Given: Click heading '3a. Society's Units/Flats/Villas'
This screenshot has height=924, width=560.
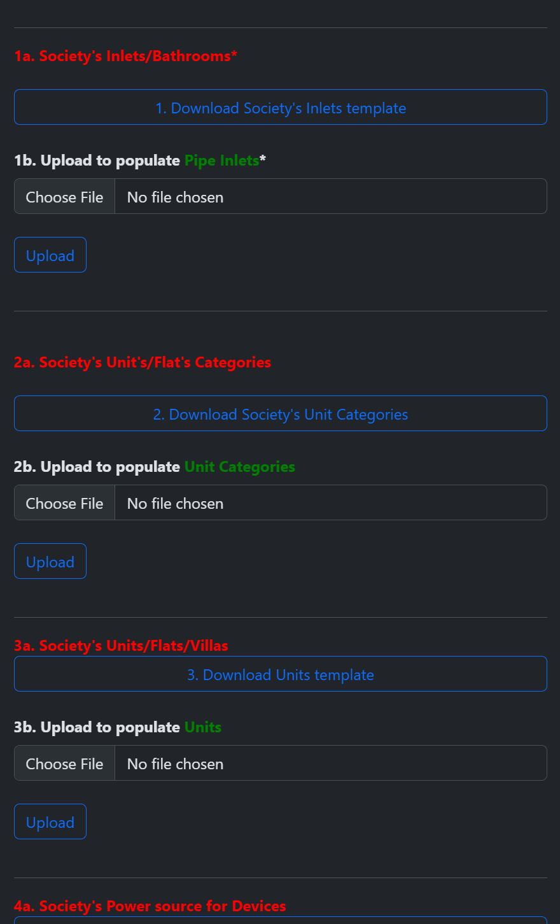Looking at the screenshot, I should coord(121,645).
